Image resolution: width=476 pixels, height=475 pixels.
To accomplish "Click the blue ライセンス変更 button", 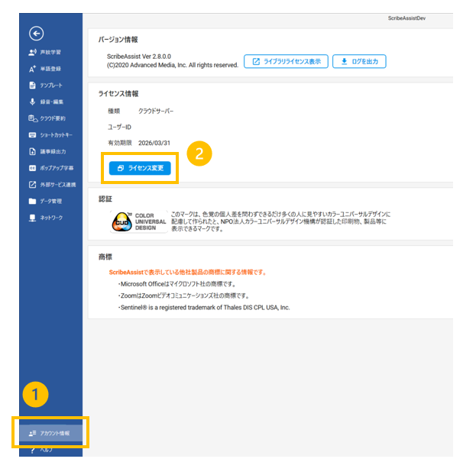I will [x=140, y=168].
